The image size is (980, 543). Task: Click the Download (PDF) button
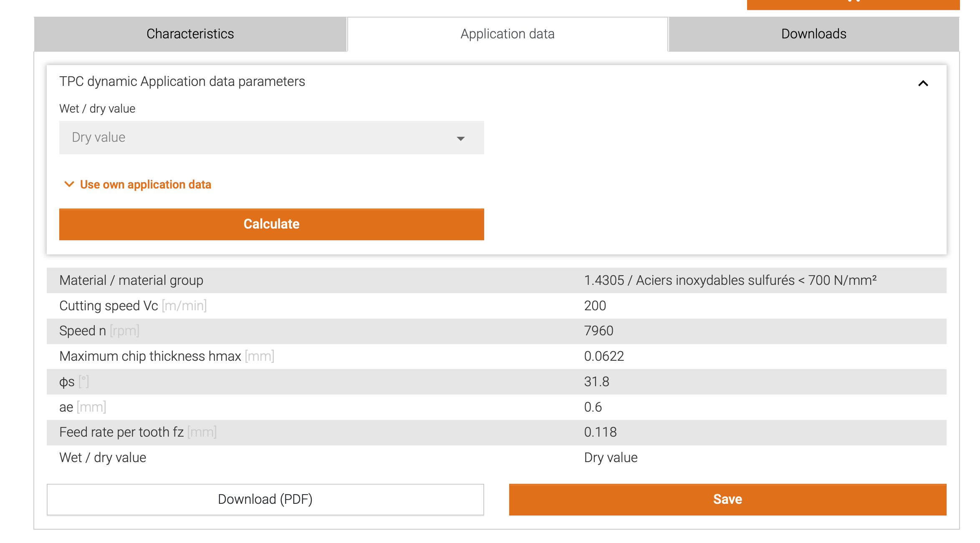coord(265,499)
